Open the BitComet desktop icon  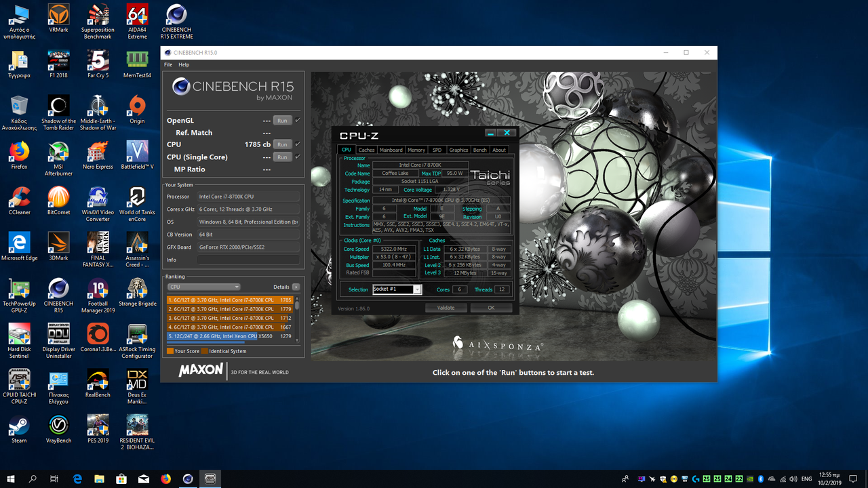click(58, 201)
